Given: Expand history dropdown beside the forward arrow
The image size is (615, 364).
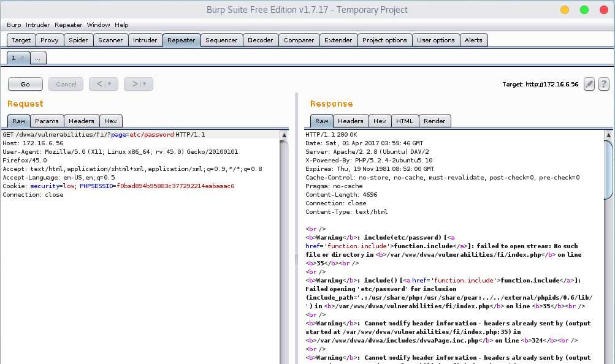Looking at the screenshot, I should pos(145,84).
